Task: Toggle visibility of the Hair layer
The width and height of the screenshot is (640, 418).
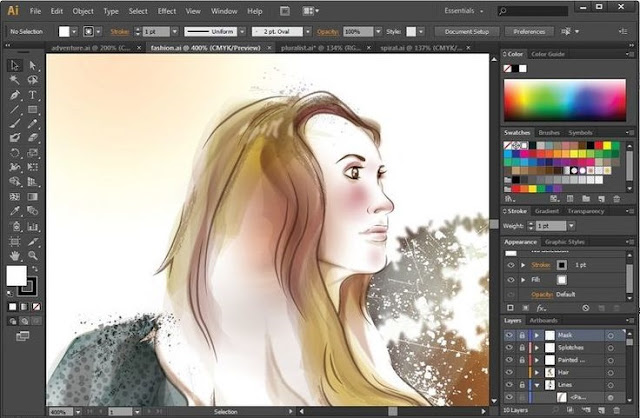Action: click(x=509, y=372)
